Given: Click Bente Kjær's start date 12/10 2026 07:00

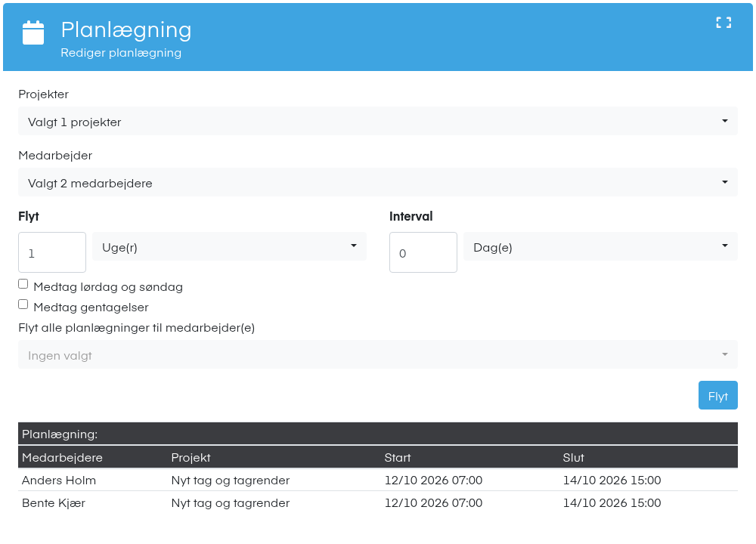Looking at the screenshot, I should pyautogui.click(x=433, y=503).
